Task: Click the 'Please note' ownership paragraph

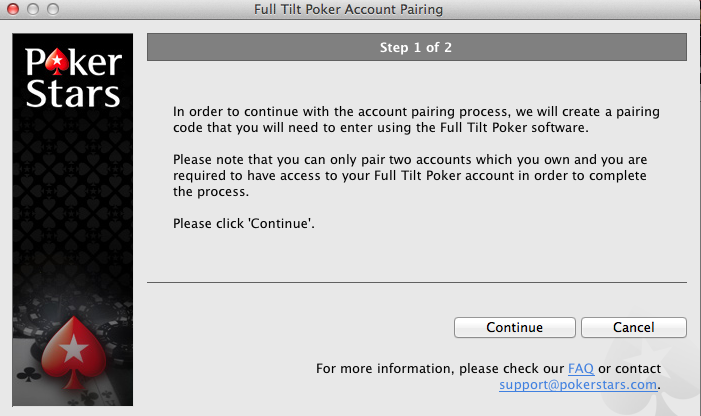Action: tap(410, 176)
